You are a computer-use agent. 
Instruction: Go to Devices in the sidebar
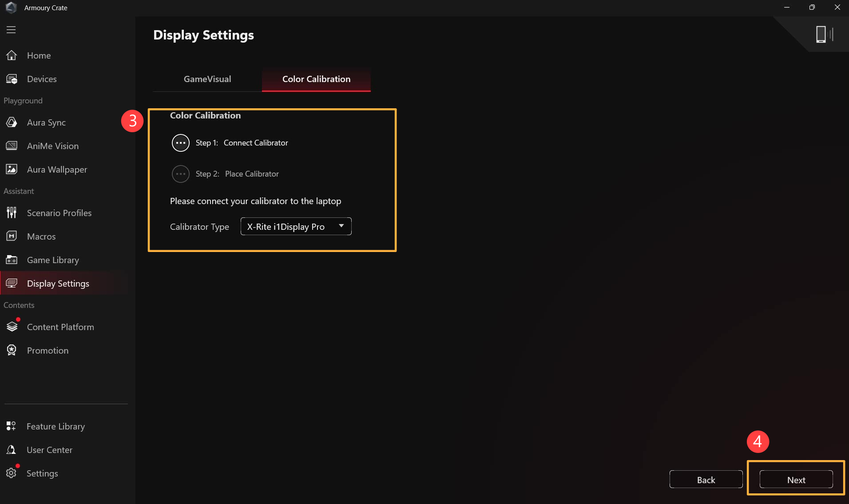(42, 79)
